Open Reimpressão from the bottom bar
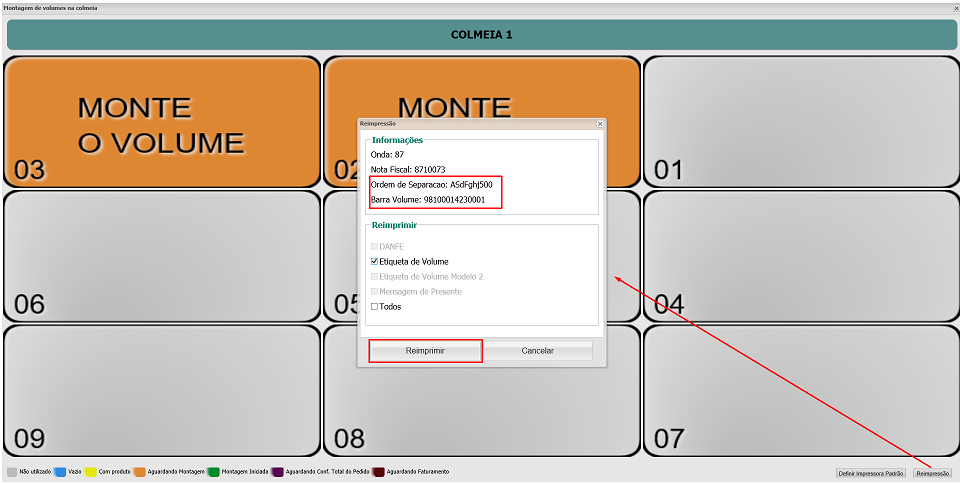This screenshot has height=484, width=960. click(x=932, y=473)
